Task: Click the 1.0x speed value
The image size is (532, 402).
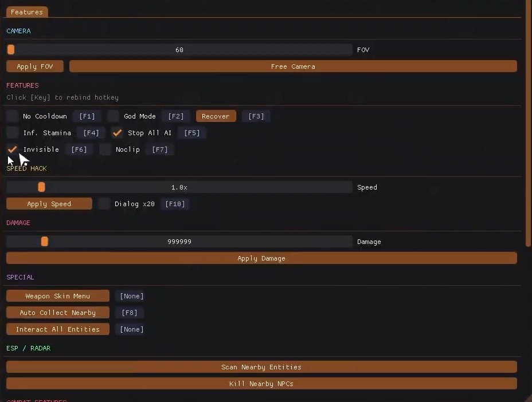Action: 179,187
